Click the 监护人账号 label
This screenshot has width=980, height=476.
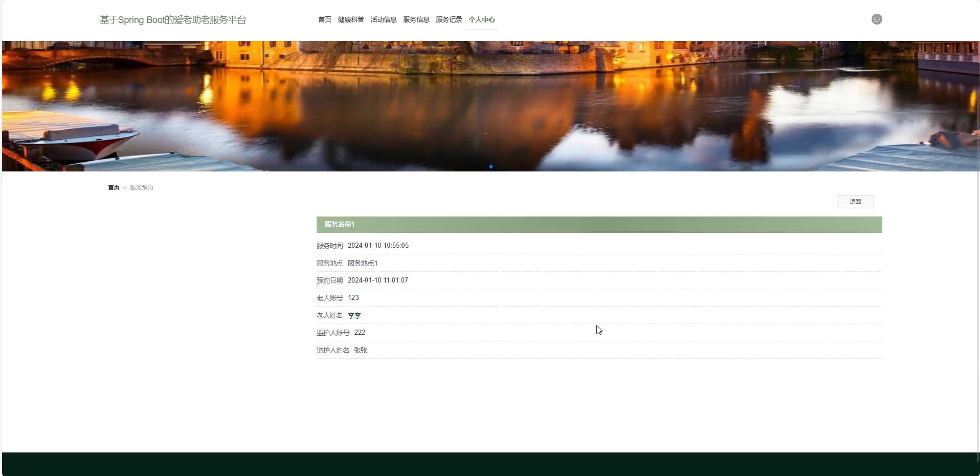(333, 333)
